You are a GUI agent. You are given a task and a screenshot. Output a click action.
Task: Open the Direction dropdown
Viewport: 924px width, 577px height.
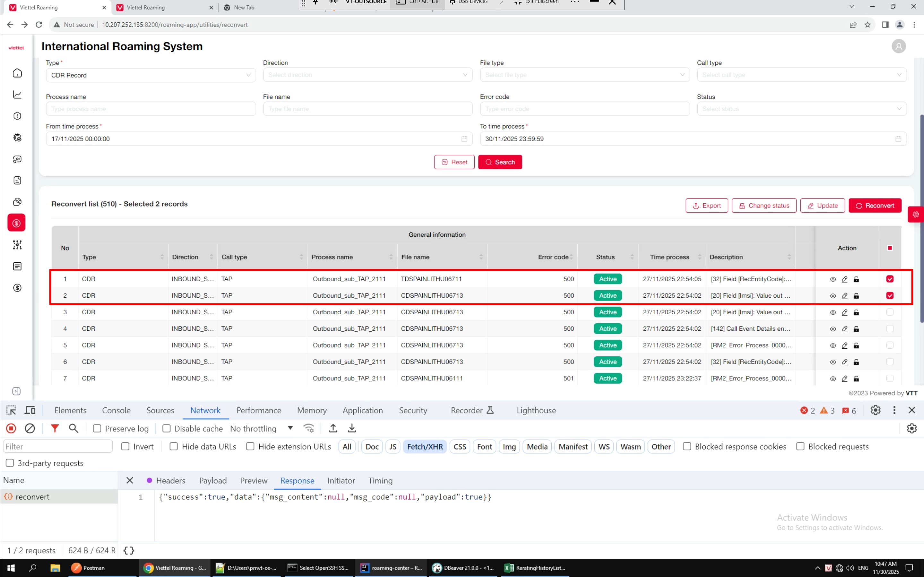pos(367,75)
